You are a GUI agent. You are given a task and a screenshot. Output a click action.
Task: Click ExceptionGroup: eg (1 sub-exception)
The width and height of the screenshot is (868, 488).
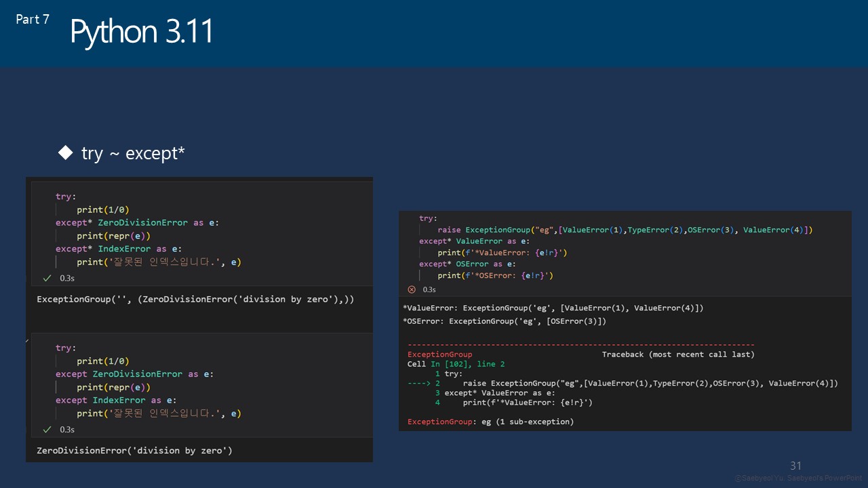(490, 422)
